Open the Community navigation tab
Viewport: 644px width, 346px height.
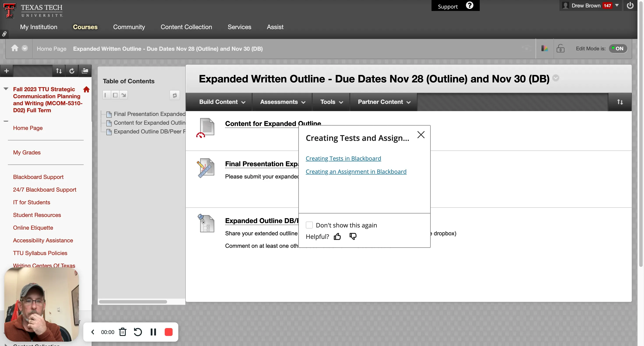coord(129,27)
